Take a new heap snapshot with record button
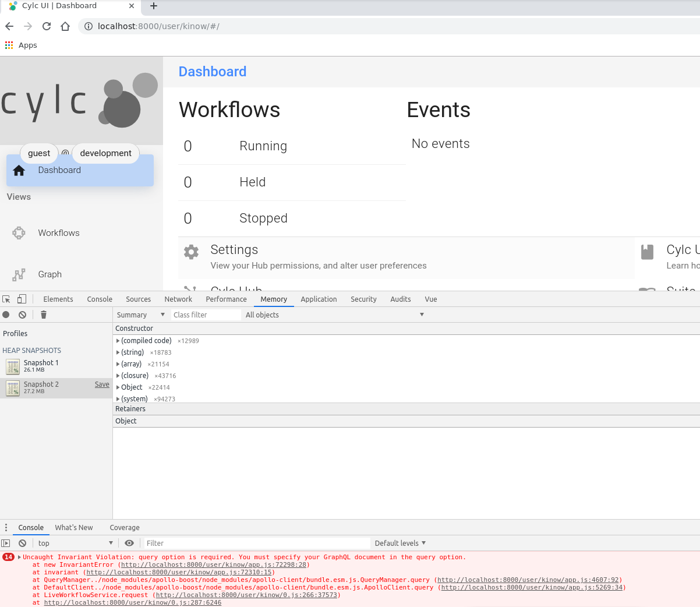The width and height of the screenshot is (700, 607). [6, 315]
